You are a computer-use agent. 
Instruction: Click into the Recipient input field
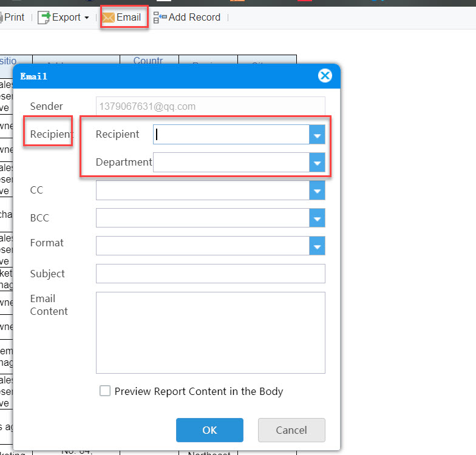[231, 135]
